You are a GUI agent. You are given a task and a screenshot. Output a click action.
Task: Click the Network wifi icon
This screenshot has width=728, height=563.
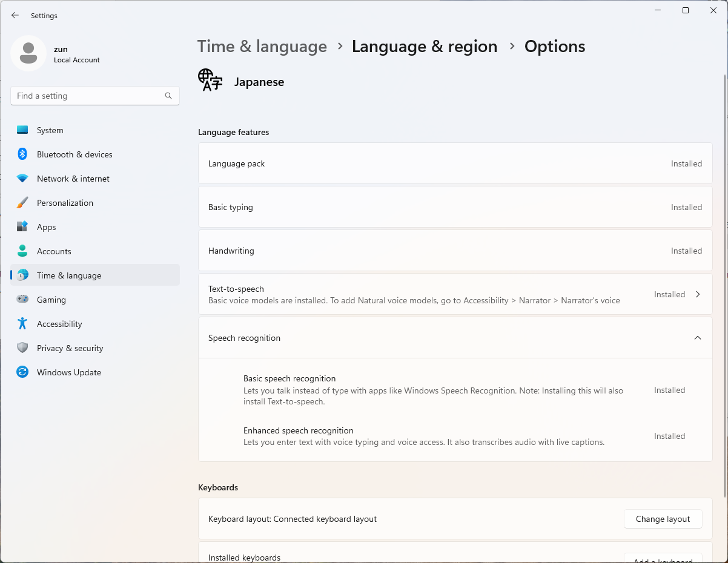click(22, 179)
